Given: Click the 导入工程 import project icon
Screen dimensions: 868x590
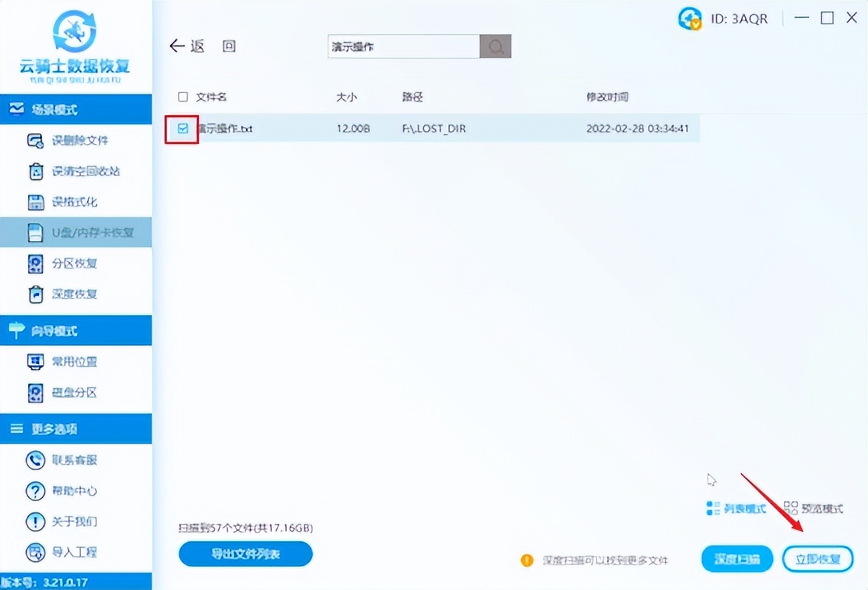Looking at the screenshot, I should click(x=37, y=553).
